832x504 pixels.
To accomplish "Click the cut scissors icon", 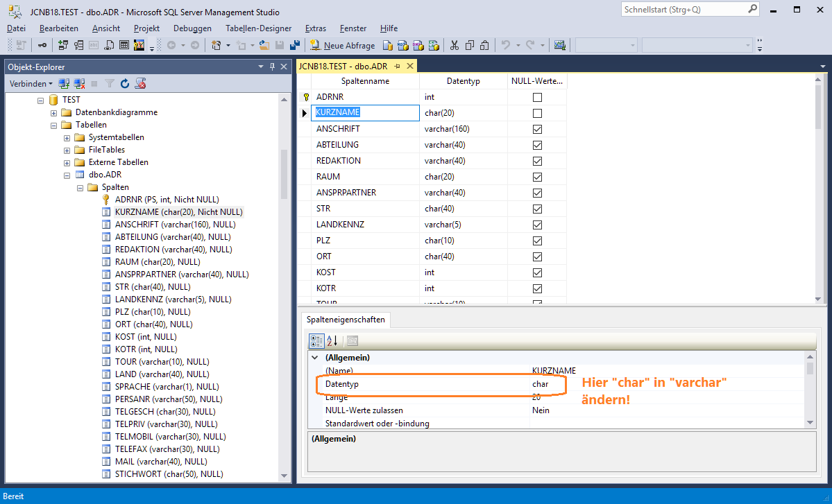I will pos(455,45).
